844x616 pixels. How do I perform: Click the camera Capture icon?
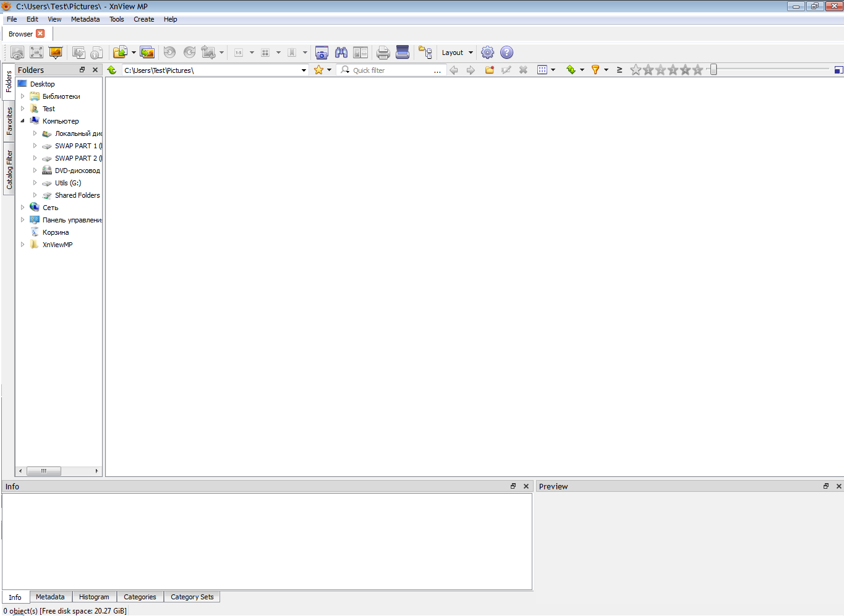322,53
